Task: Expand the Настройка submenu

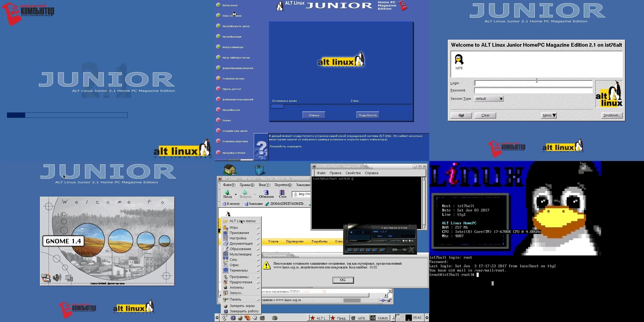Action: (x=241, y=238)
